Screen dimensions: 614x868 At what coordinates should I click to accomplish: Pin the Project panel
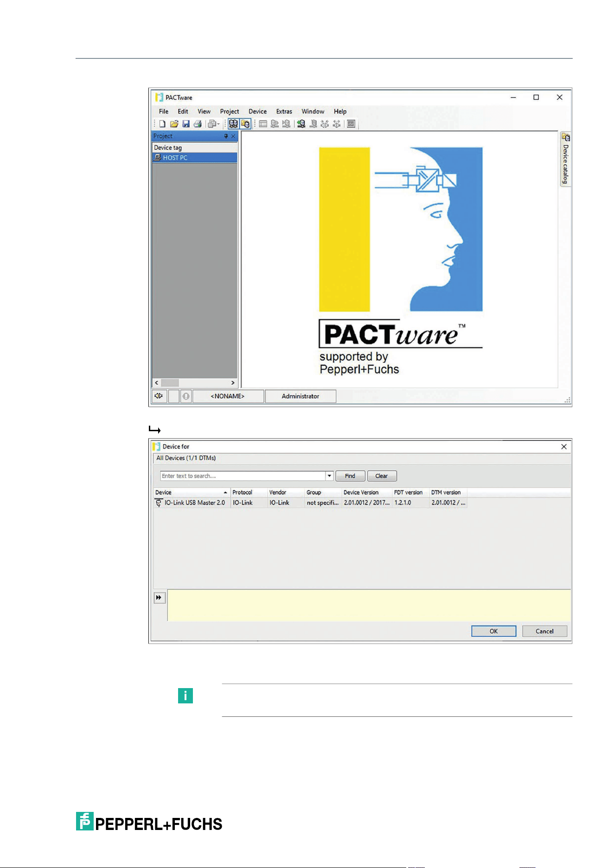226,136
